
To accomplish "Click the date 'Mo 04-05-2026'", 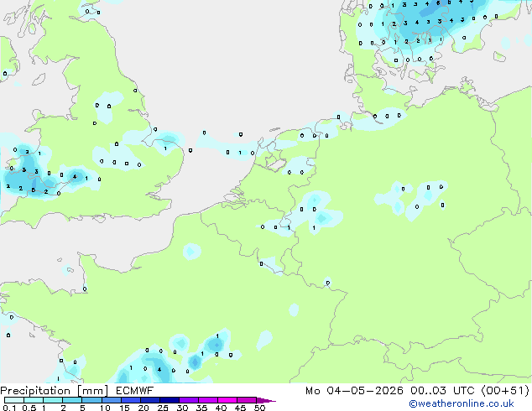I will pos(355,391).
